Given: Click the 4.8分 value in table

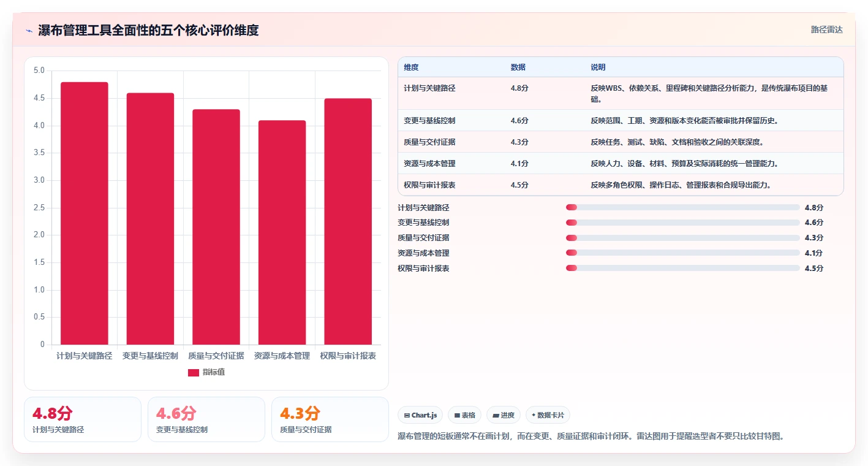Looking at the screenshot, I should (519, 88).
